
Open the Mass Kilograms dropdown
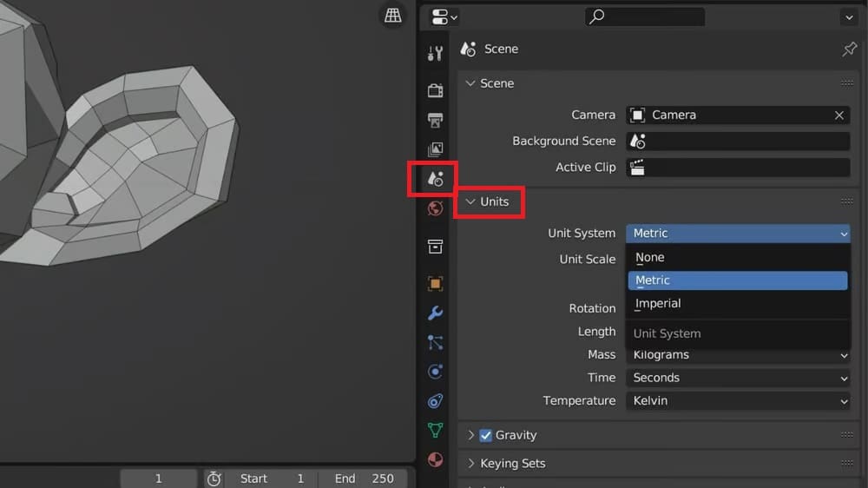738,355
